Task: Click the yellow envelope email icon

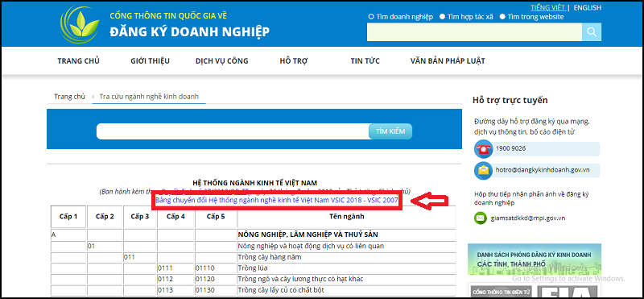Action: point(483,171)
